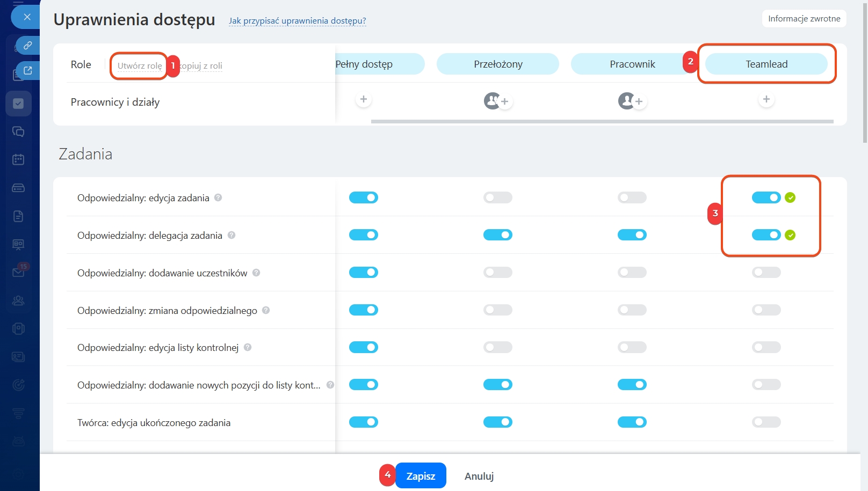
Task: Click the horizontal roles scrollbar
Action: coord(602,122)
